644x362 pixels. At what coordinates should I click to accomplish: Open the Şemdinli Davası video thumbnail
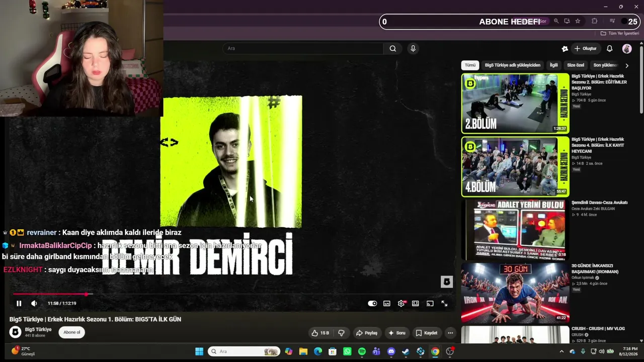click(x=515, y=230)
